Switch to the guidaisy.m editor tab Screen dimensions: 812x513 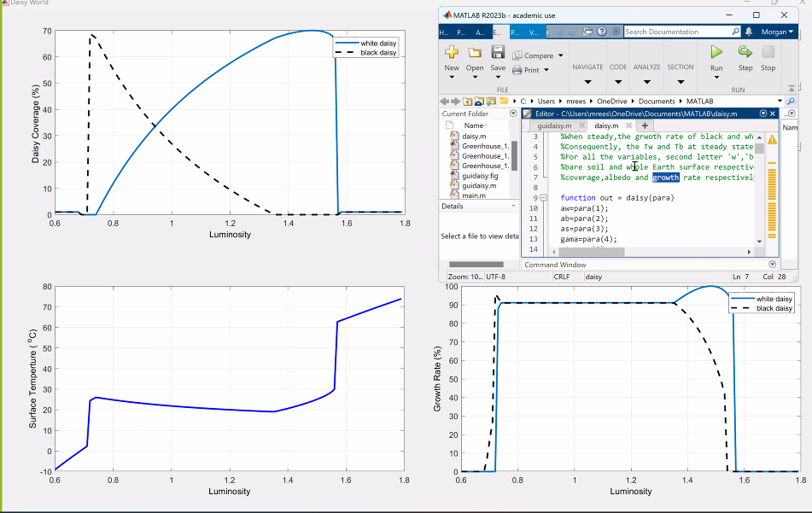tap(554, 125)
